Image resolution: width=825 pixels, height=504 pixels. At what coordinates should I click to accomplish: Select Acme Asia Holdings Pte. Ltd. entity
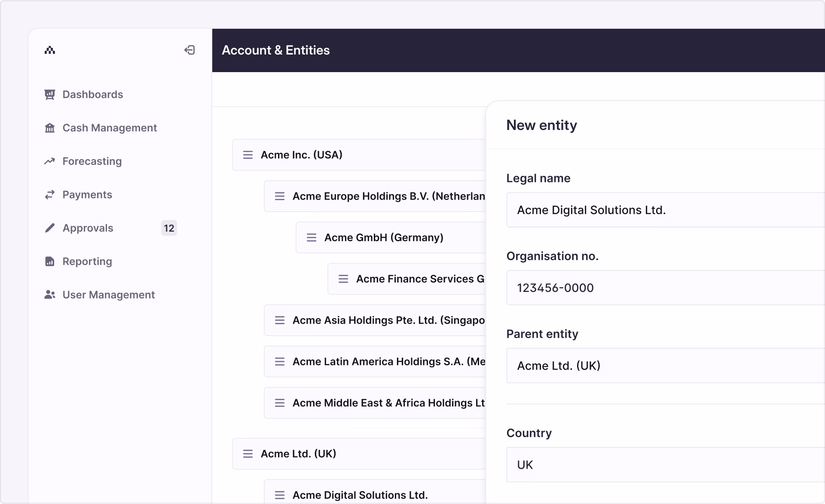(x=375, y=320)
